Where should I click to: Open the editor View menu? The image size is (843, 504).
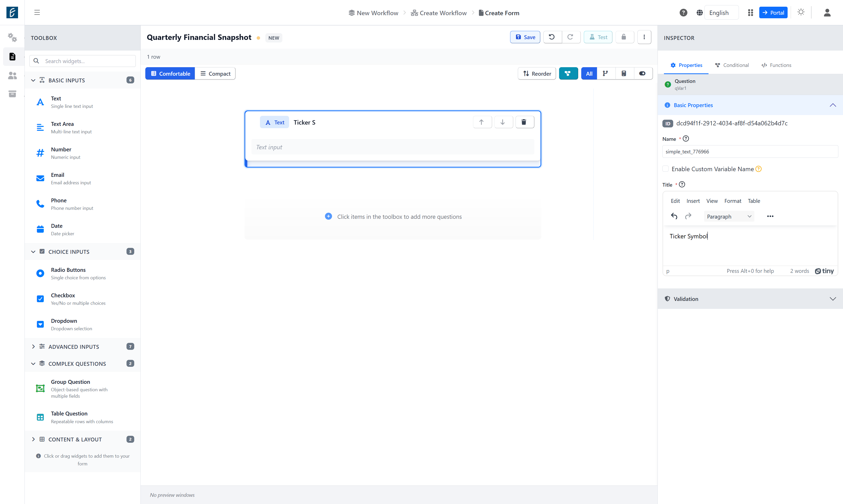[712, 201]
